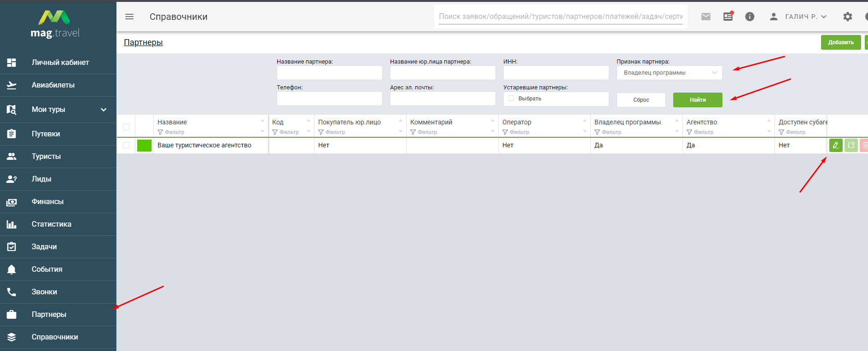This screenshot has height=351, width=868.
Task: Sort by the Оператор column arrows
Action: [x=585, y=126]
